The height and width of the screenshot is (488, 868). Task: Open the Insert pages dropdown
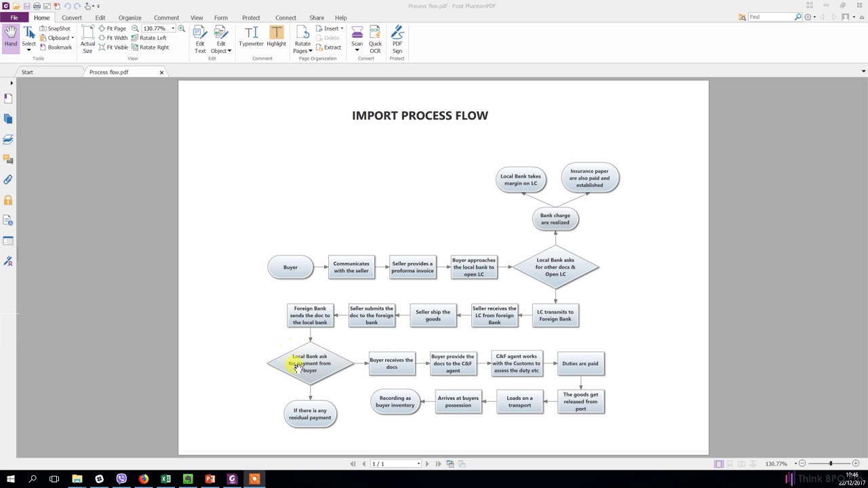(342, 28)
